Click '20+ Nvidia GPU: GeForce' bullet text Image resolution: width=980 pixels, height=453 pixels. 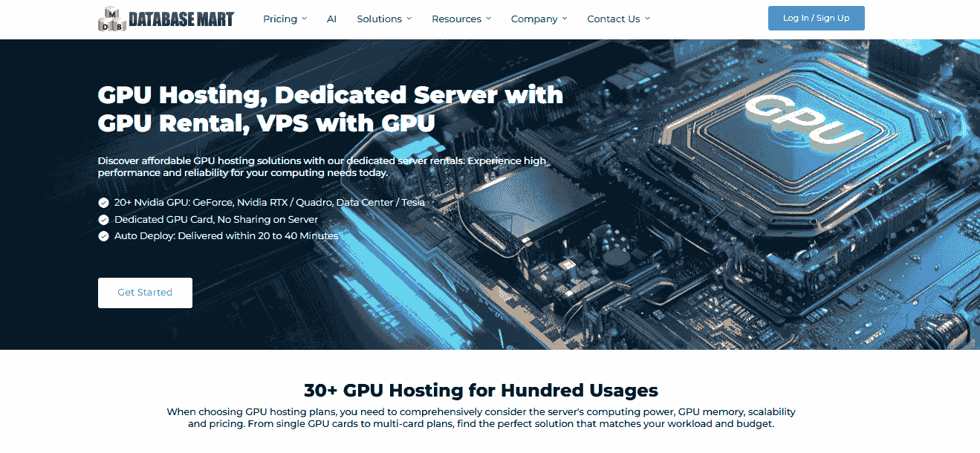[270, 202]
